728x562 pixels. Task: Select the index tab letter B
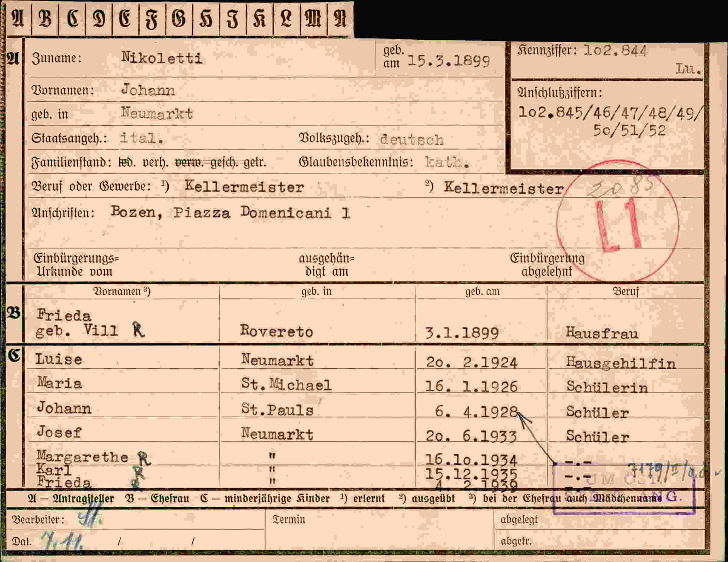45,18
